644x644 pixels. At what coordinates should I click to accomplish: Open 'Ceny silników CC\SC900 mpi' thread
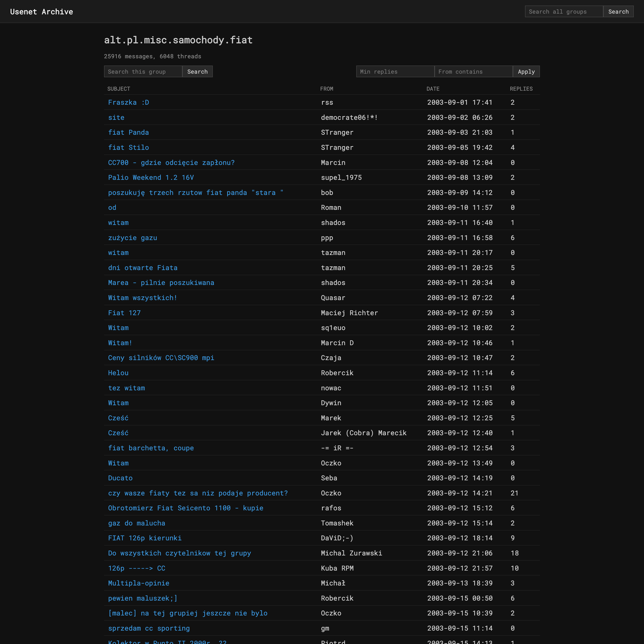click(161, 358)
